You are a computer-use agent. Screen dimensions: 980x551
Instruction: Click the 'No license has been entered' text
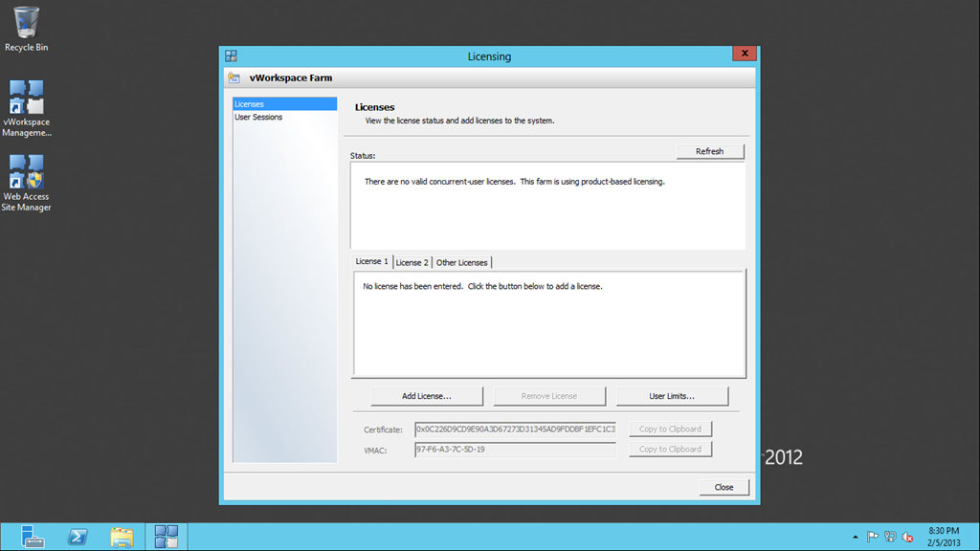coord(482,286)
